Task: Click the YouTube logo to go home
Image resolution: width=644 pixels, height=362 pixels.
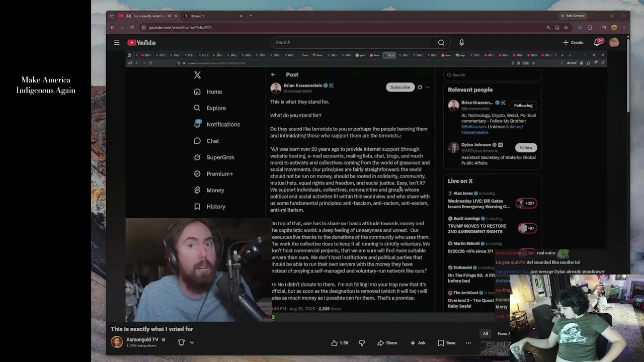Action: click(x=141, y=43)
